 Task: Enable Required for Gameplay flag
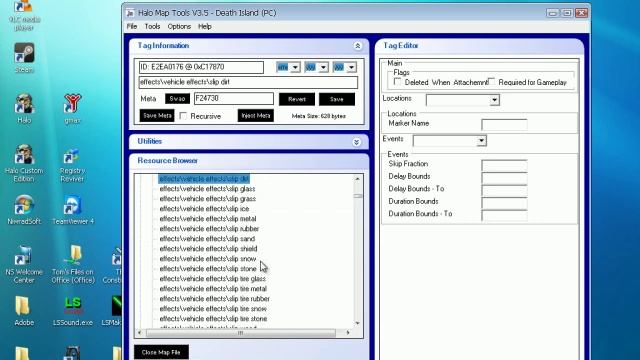492,81
